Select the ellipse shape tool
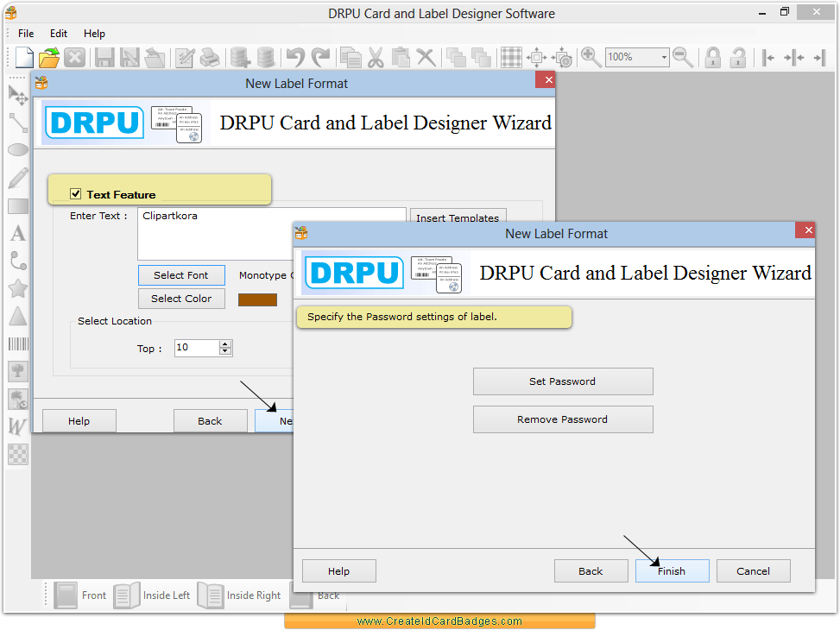This screenshot has height=630, width=840. click(x=18, y=150)
